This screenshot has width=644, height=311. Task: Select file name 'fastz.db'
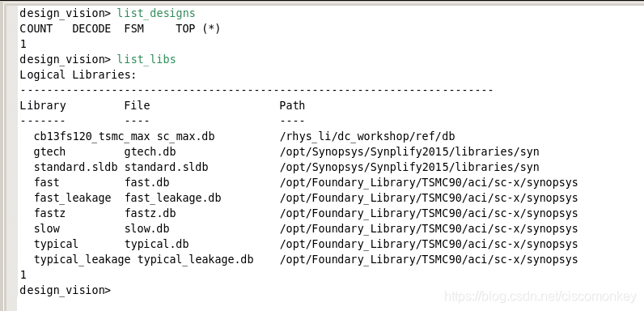tap(150, 214)
